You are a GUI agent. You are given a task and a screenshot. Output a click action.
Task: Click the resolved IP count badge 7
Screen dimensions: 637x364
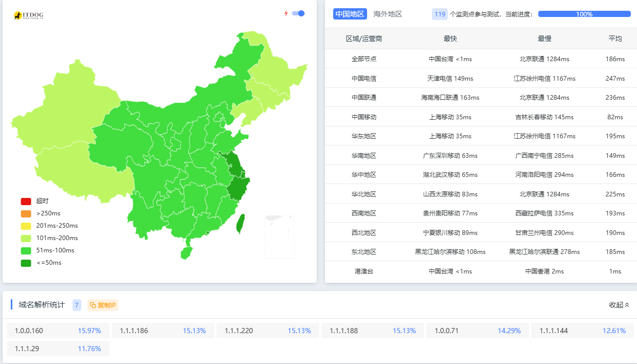click(77, 305)
